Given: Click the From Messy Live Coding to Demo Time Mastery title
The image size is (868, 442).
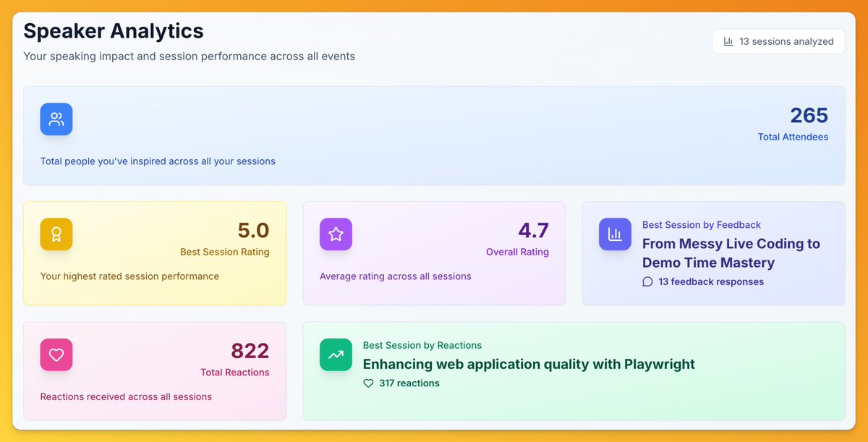Looking at the screenshot, I should pyautogui.click(x=731, y=253).
